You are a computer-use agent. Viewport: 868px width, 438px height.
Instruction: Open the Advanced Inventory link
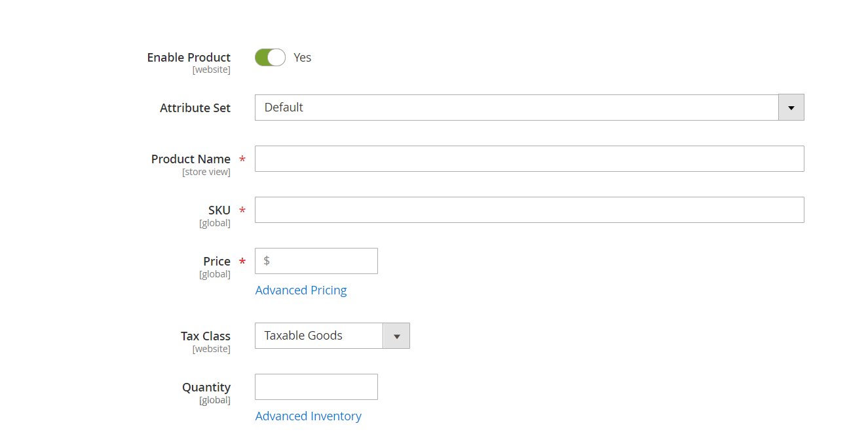(x=308, y=416)
